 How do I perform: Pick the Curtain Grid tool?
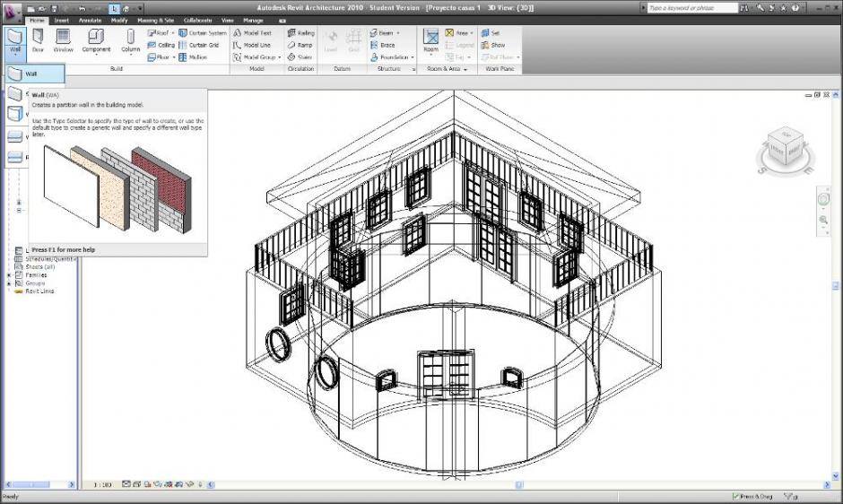(x=203, y=45)
